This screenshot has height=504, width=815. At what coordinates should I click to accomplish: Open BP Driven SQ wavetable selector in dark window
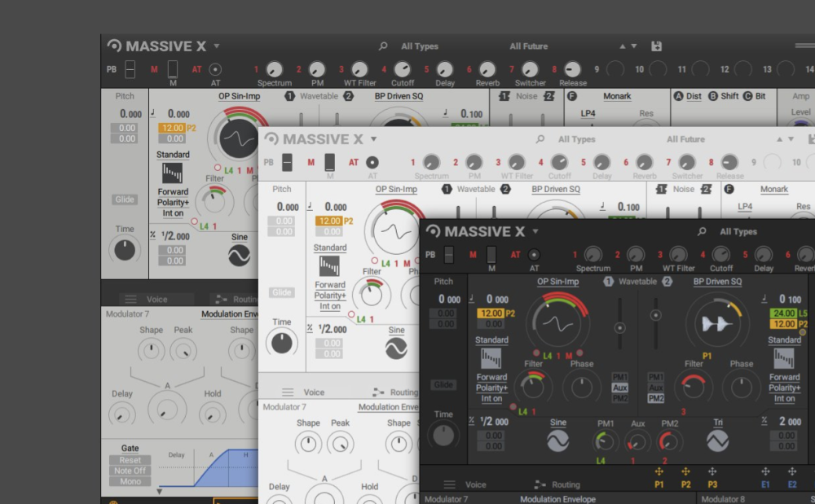coord(717,282)
